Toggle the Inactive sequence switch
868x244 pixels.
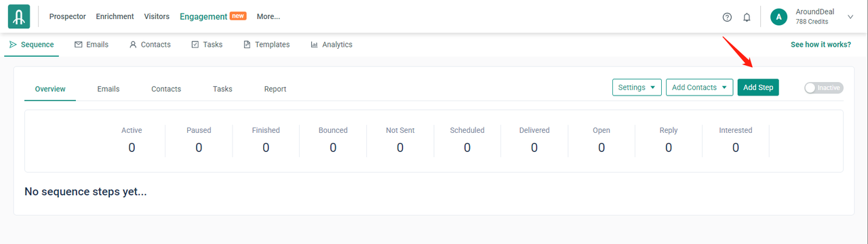coord(823,87)
